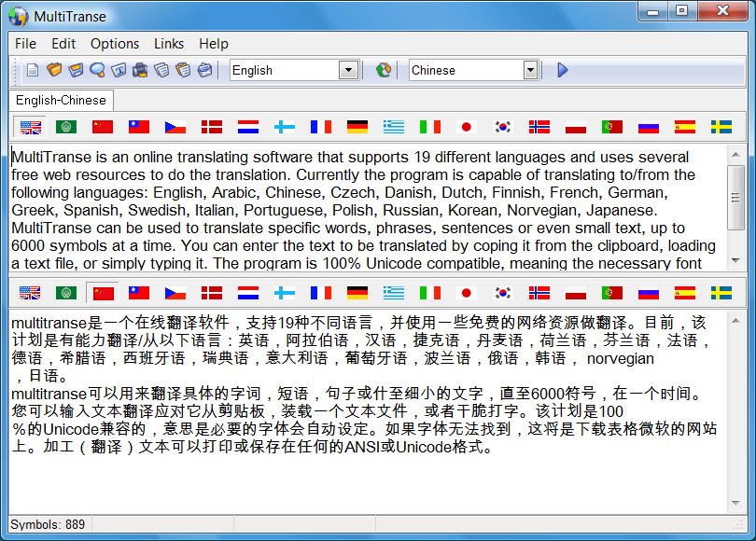Choose German flag in source language row
This screenshot has width=756, height=541.
point(357,127)
